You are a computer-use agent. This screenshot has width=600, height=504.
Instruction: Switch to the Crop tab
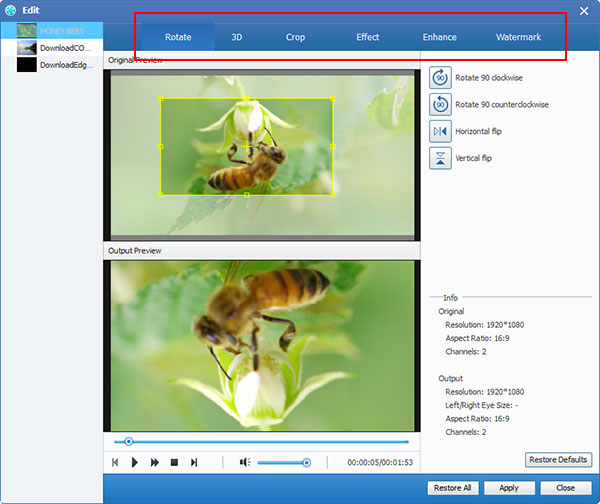tap(295, 37)
